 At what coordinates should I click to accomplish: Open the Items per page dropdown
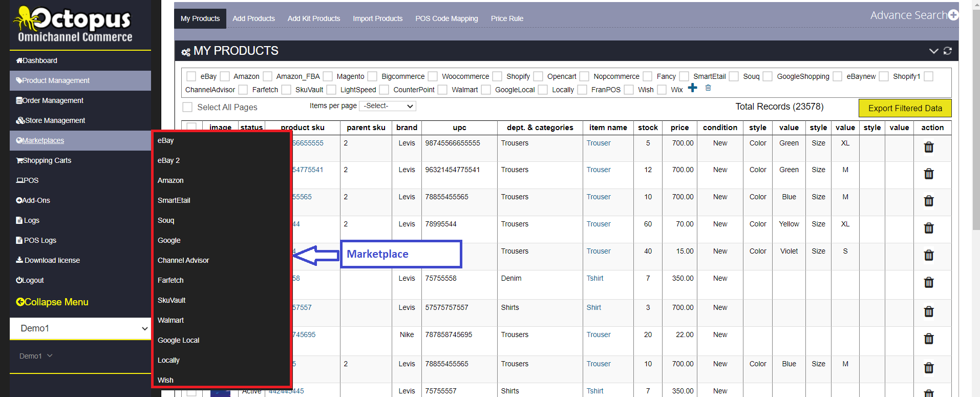388,106
